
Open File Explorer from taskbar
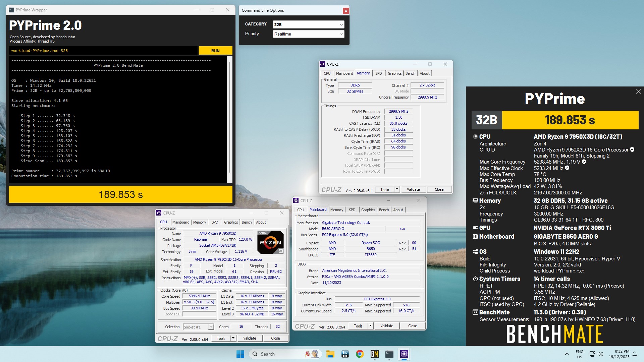pos(330,354)
